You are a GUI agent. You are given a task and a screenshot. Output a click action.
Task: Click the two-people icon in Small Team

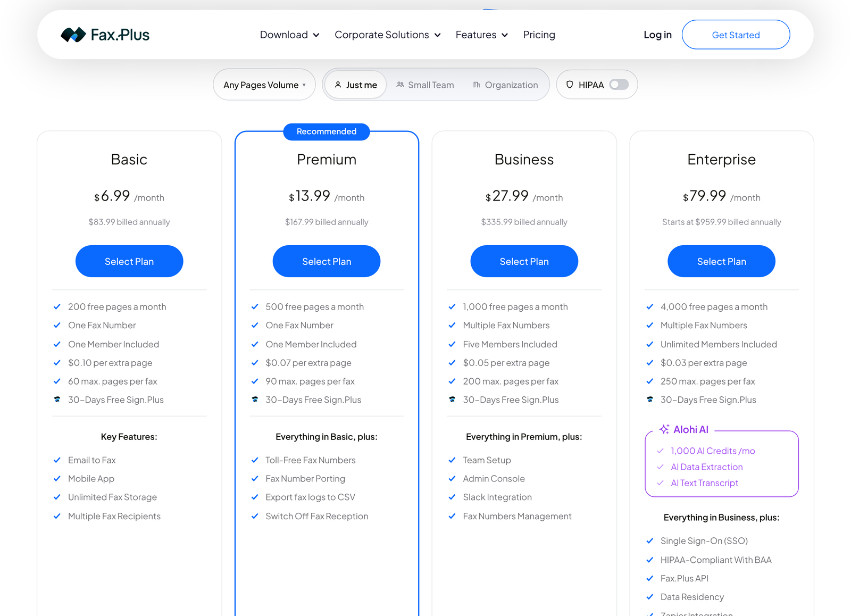pyautogui.click(x=400, y=85)
